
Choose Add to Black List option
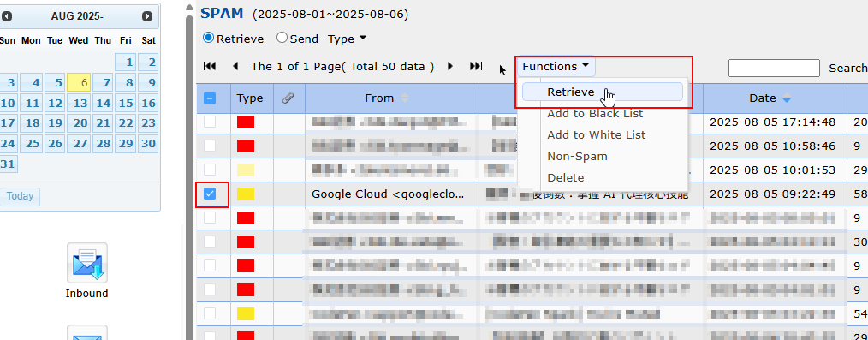(x=595, y=114)
